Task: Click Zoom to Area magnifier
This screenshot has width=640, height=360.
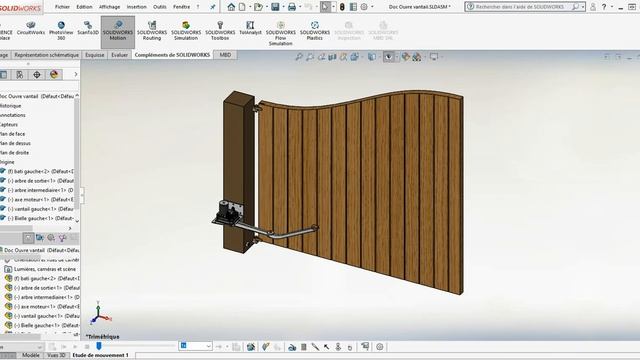Action: pos(310,57)
